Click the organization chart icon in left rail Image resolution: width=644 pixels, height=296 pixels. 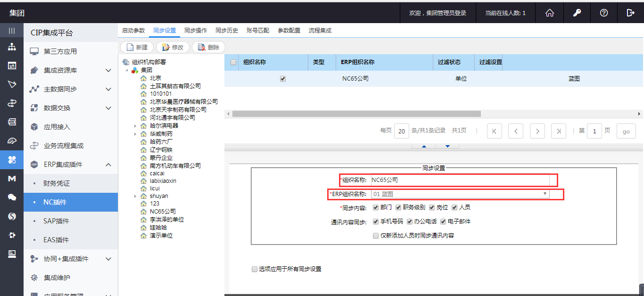tap(12, 47)
